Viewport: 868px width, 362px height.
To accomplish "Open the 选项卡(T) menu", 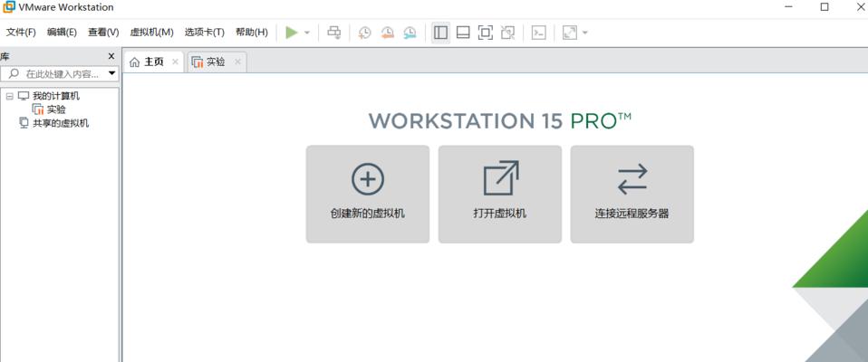I will click(x=205, y=32).
